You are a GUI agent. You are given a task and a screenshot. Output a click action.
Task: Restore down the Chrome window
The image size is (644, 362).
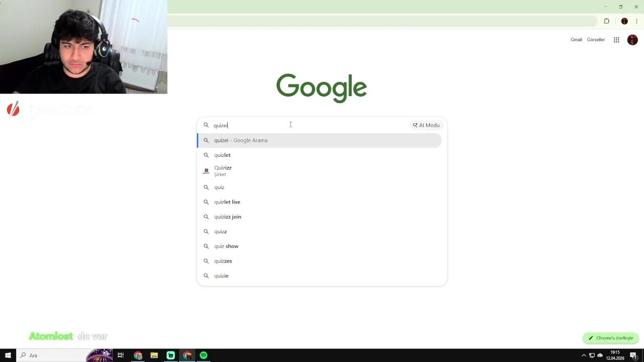(621, 7)
